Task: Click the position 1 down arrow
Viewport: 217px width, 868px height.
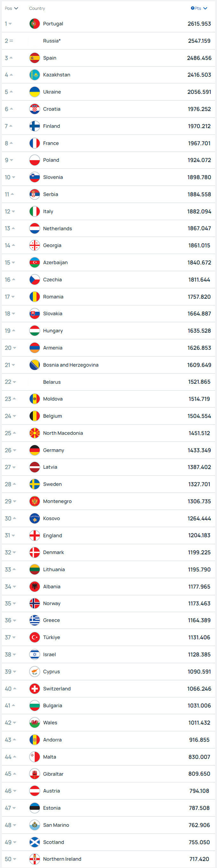Action: pos(10,24)
